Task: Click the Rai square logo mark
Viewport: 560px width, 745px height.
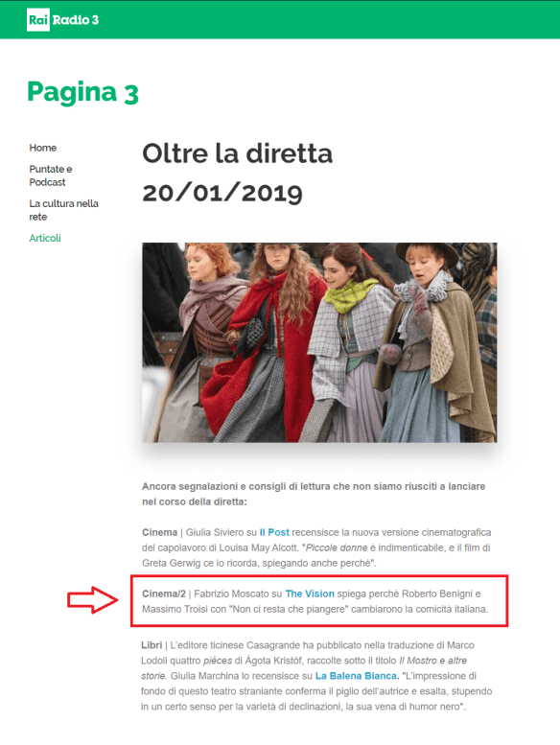Action: click(38, 20)
